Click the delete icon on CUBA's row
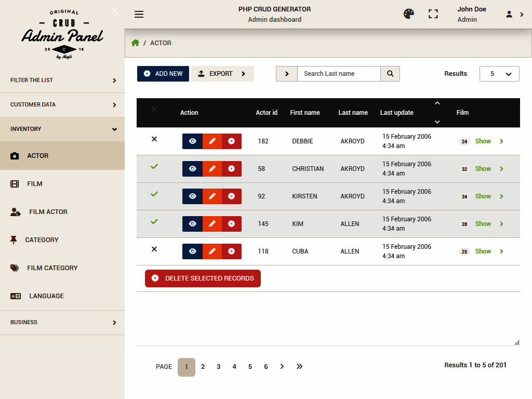 click(x=231, y=251)
